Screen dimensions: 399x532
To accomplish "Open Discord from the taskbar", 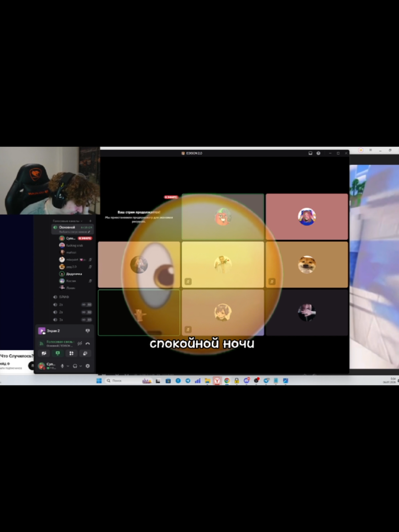I will pos(247,381).
